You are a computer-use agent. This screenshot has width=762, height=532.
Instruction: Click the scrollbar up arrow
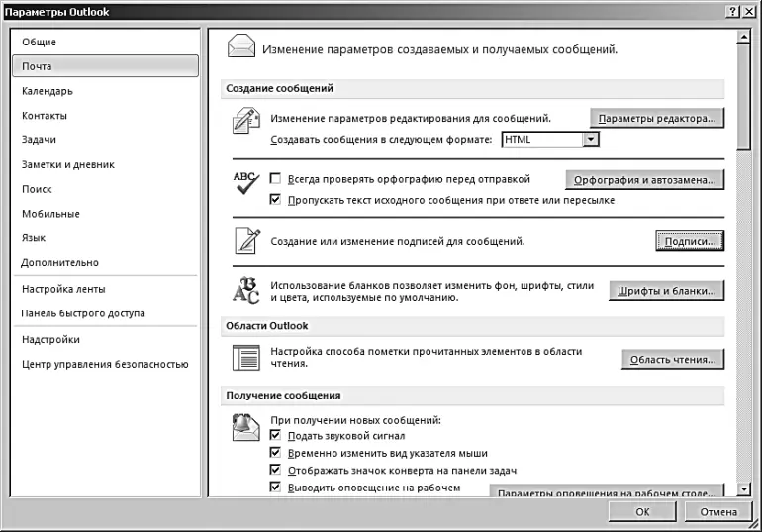(x=743, y=37)
